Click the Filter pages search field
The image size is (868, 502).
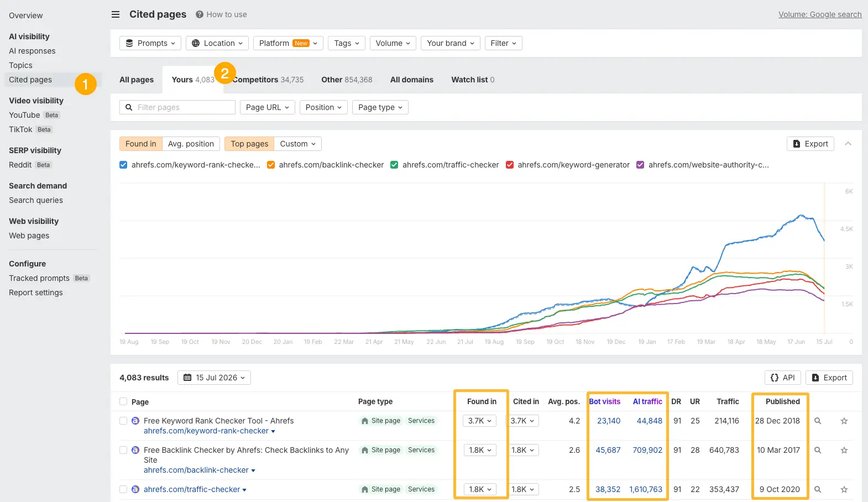coord(177,107)
